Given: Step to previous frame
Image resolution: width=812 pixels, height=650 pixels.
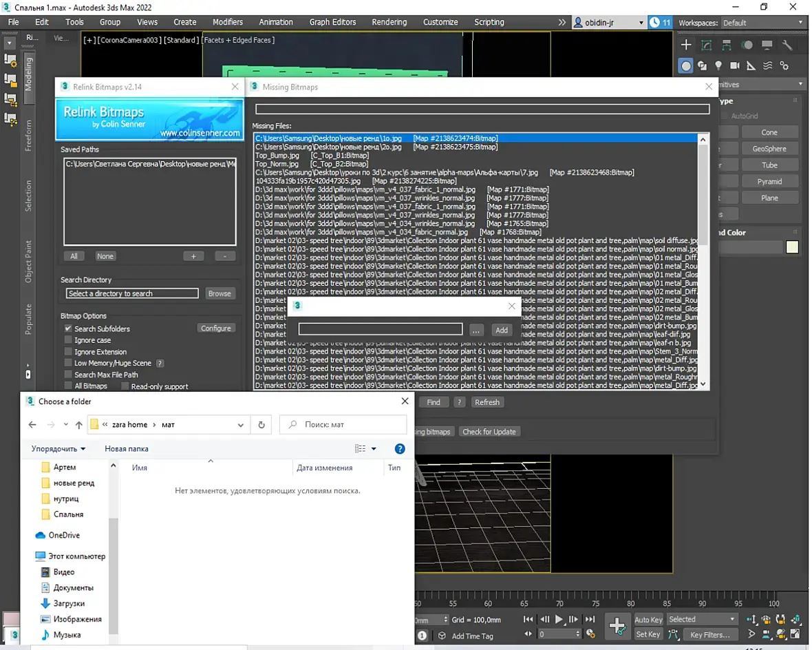Looking at the screenshot, I should point(544,620).
